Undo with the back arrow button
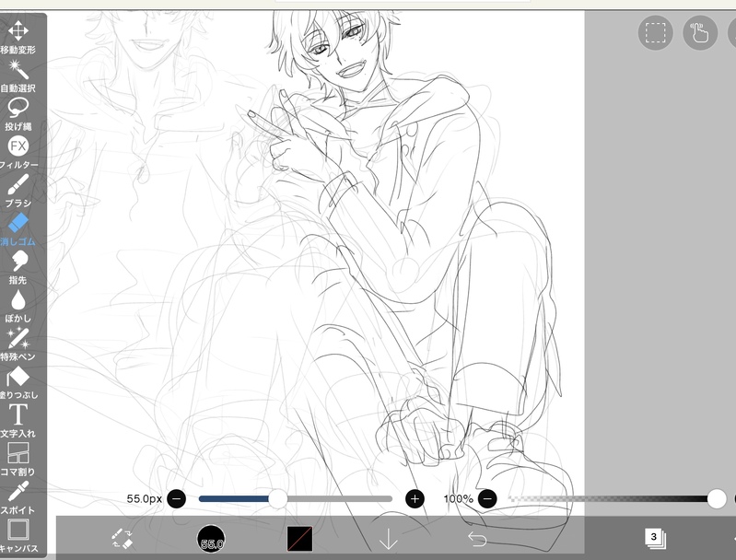The image size is (736, 560). pyautogui.click(x=477, y=539)
